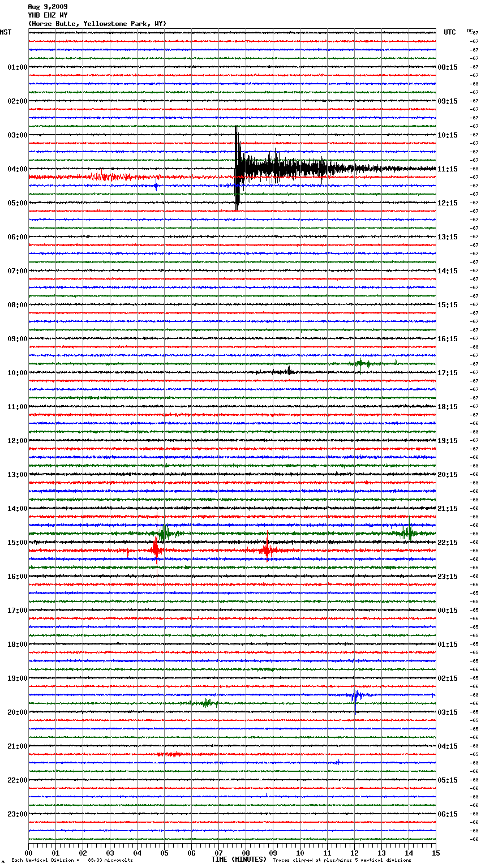Select the 02:00 MST time label
481x868 pixels.
pyautogui.click(x=18, y=101)
